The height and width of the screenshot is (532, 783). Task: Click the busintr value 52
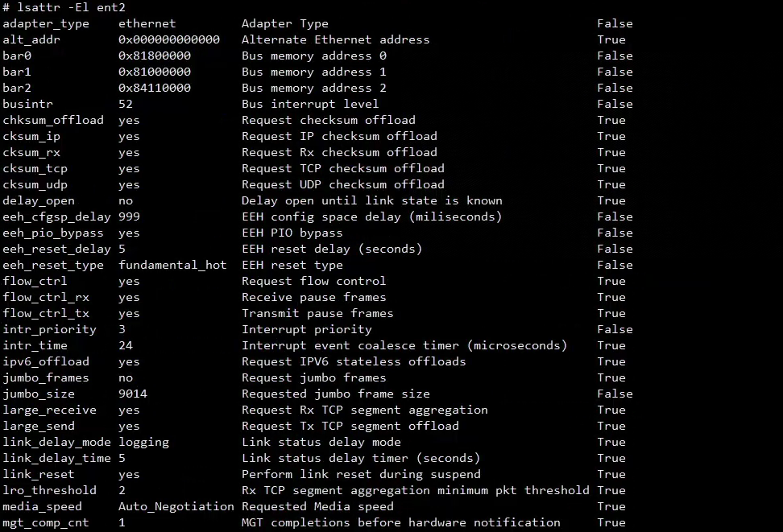(126, 104)
